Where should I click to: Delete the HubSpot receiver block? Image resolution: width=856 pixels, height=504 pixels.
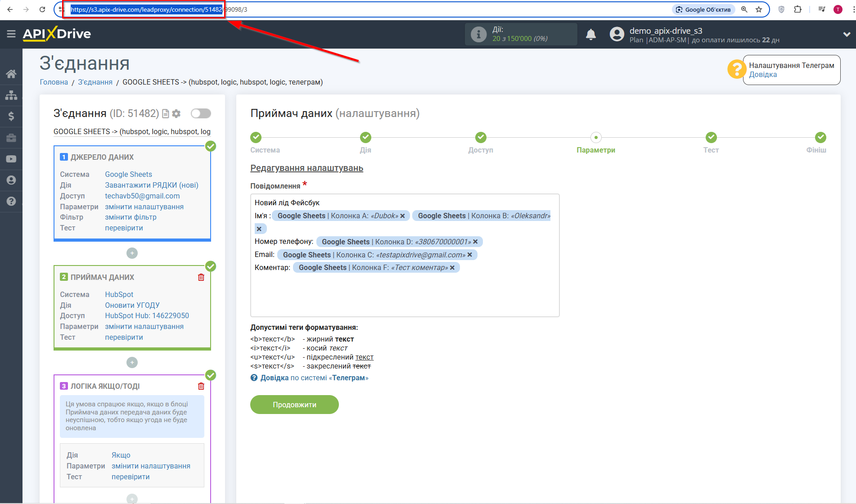pos(201,277)
